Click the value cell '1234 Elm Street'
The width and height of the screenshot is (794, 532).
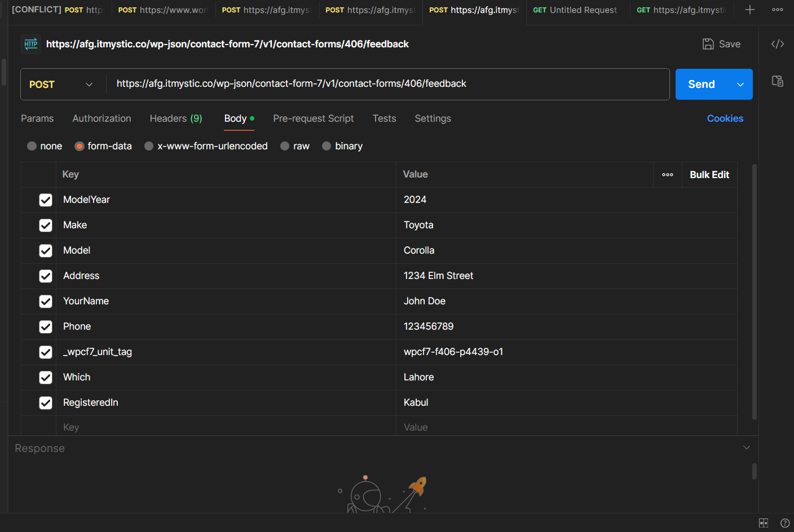pyautogui.click(x=567, y=276)
